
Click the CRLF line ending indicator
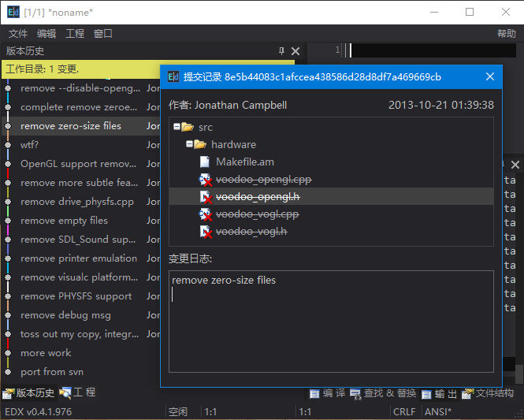point(404,412)
